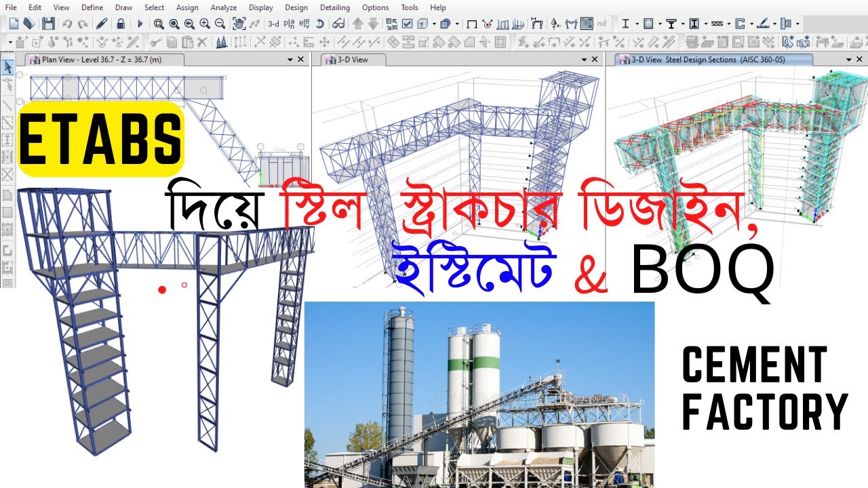Viewport: 868px width, 488px height.
Task: Toggle the extruded 3D box view icon
Action: (x=422, y=24)
